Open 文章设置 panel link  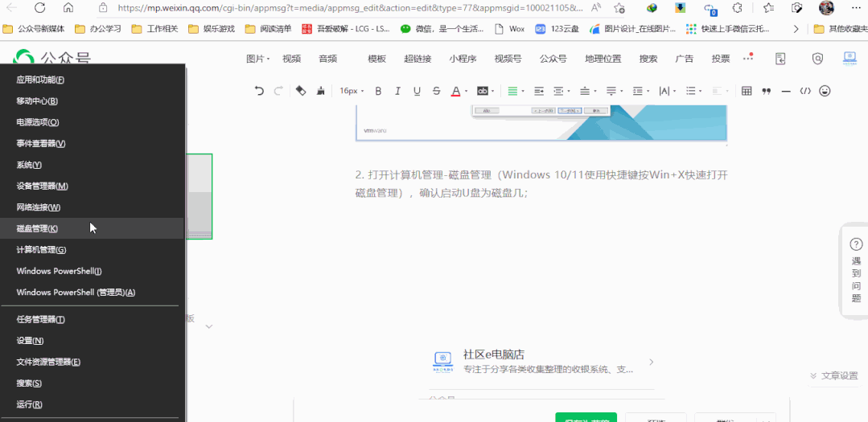[x=833, y=375]
